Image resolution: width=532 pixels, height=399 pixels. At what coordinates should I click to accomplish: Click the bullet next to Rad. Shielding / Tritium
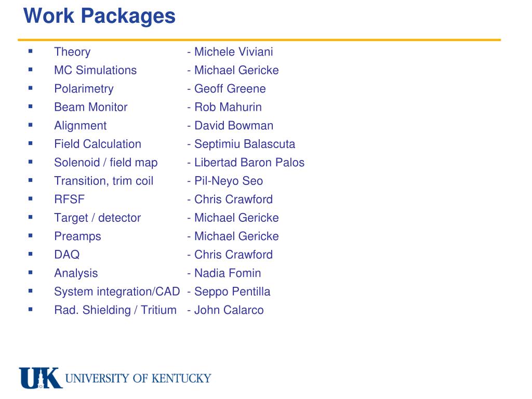[x=31, y=309]
